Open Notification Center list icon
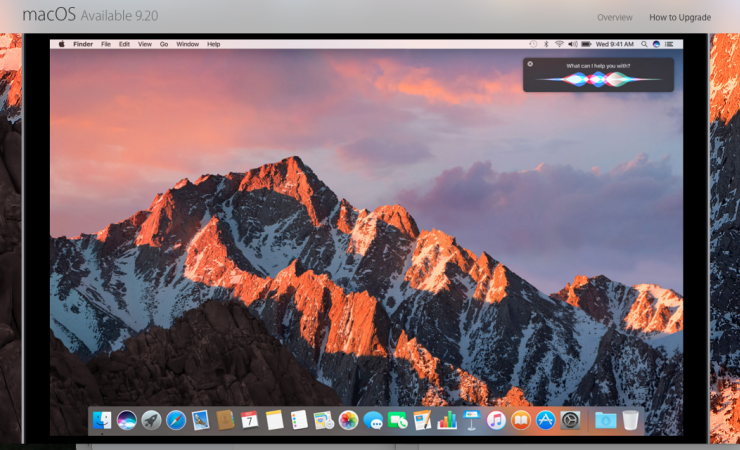This screenshot has width=740, height=450. tap(669, 44)
